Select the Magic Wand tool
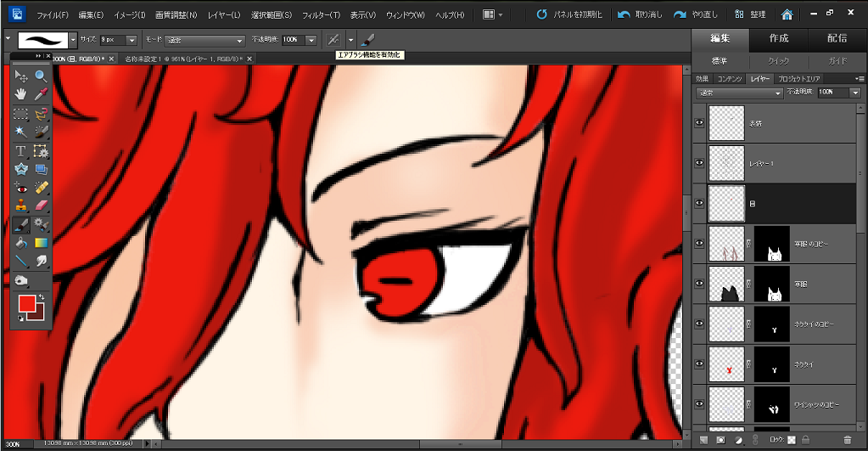The image size is (868, 451). click(21, 132)
